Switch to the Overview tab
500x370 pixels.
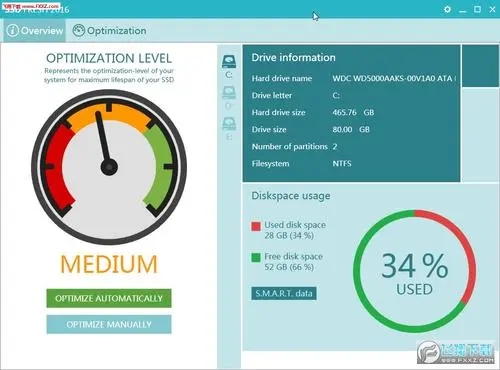coord(35,30)
